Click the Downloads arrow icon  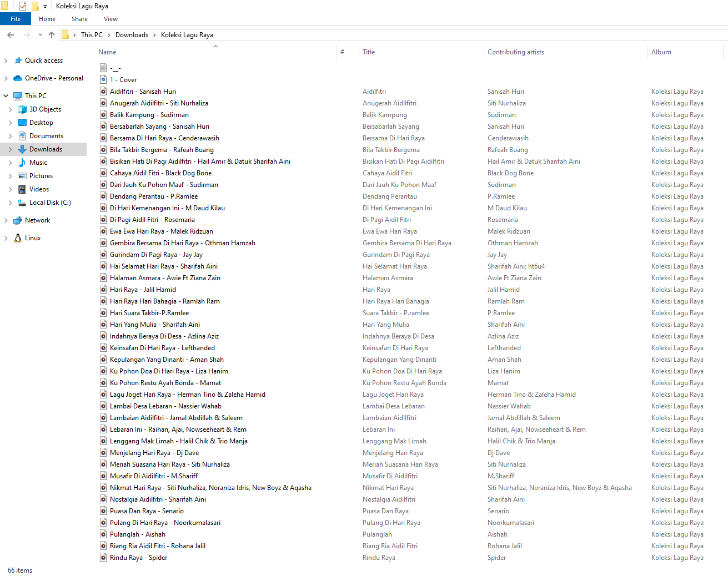click(x=22, y=149)
